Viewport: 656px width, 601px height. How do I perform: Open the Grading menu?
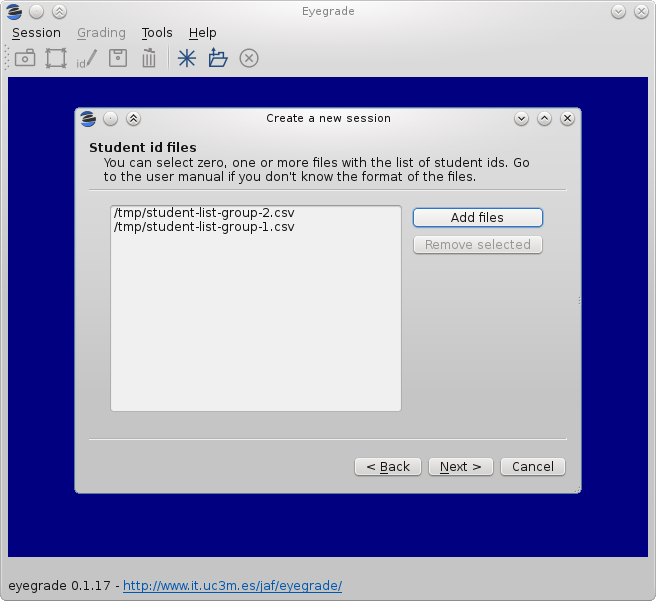pos(101,33)
